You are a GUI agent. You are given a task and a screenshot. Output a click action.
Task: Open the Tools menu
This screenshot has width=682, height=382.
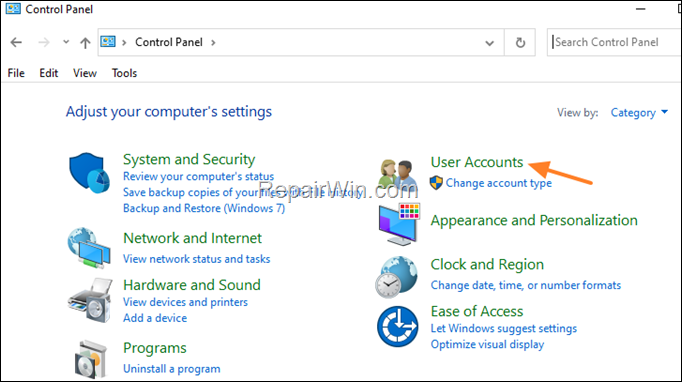(x=124, y=73)
